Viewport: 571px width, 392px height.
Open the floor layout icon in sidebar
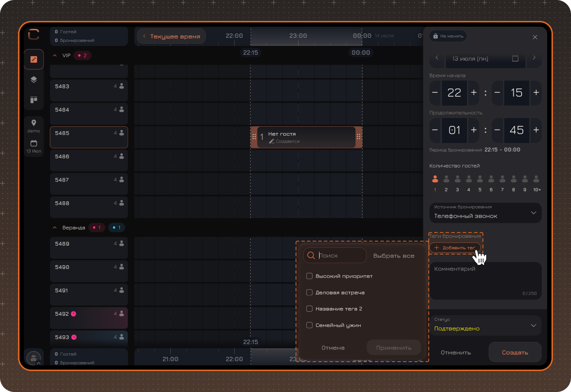(34, 100)
